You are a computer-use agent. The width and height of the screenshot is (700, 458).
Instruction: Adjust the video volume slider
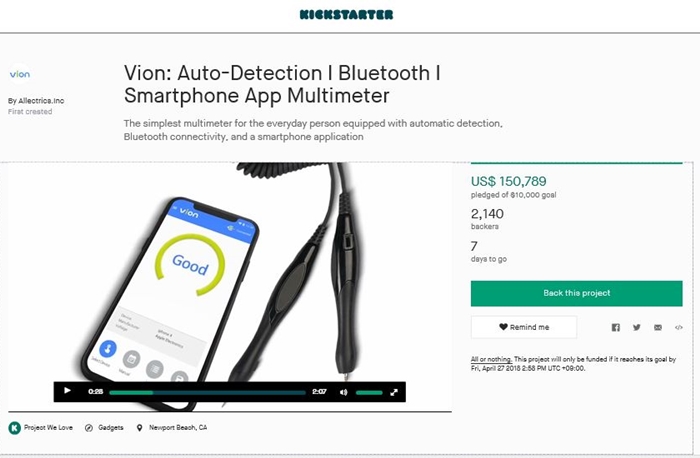click(x=369, y=392)
